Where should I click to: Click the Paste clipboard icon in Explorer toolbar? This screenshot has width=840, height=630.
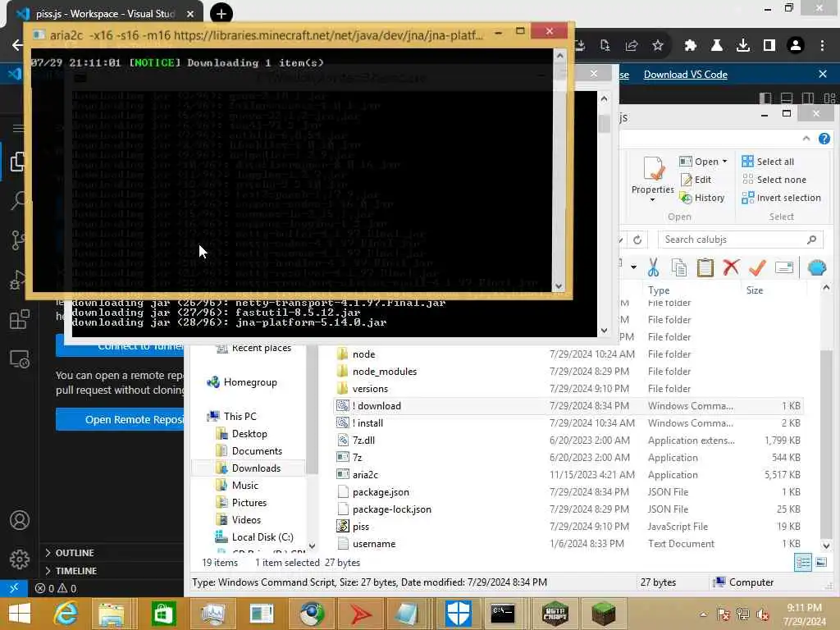click(x=705, y=267)
